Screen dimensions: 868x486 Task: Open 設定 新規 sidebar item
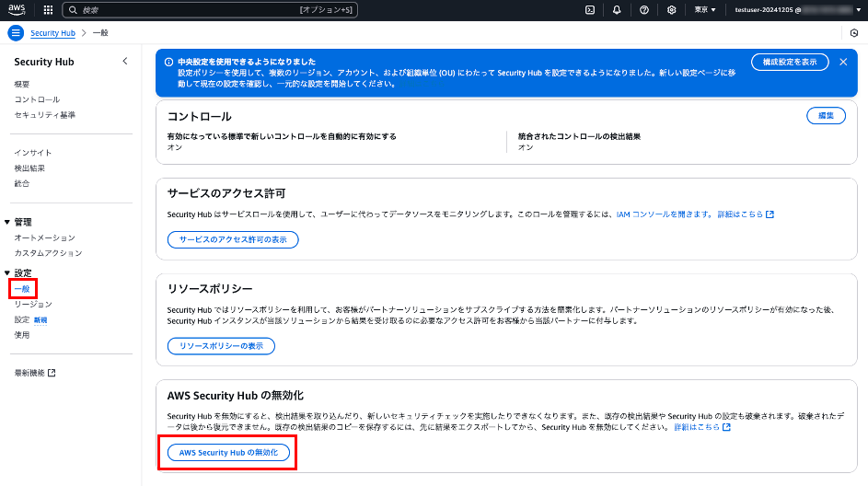(30, 320)
